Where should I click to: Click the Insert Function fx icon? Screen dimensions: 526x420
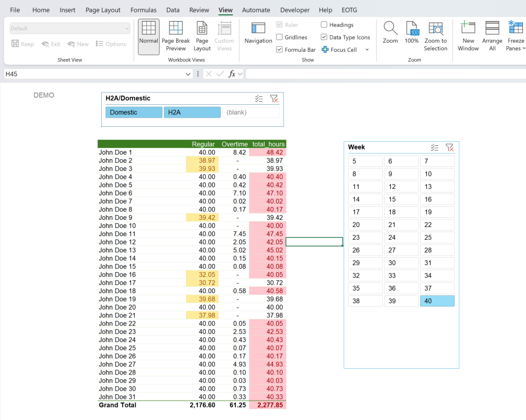pos(232,74)
